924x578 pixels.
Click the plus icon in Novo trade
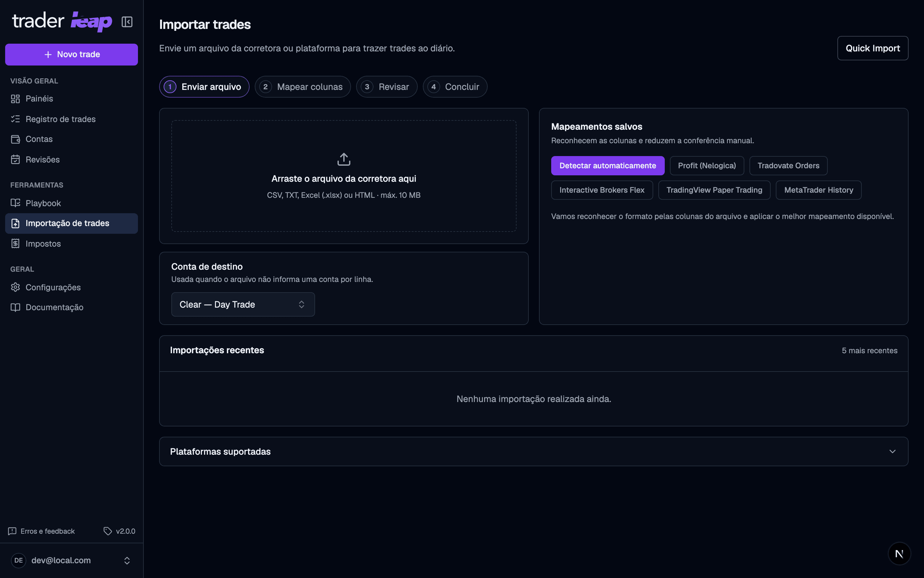click(x=48, y=55)
